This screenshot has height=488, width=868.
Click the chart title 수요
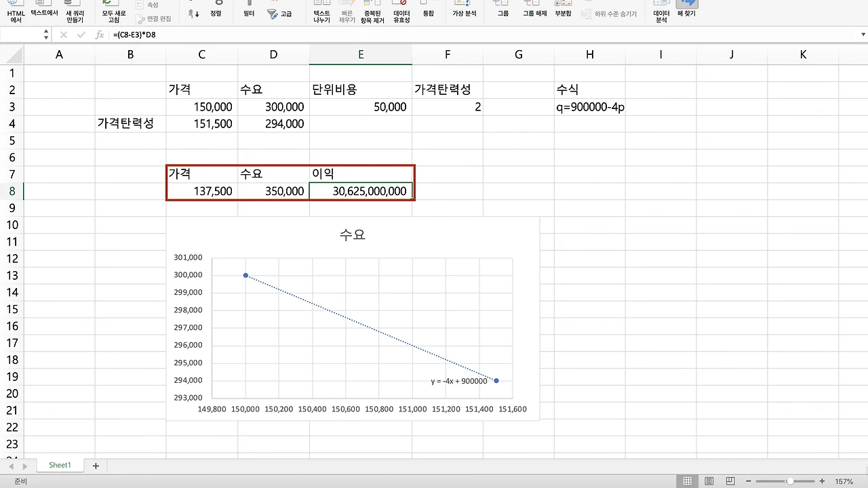[x=353, y=235]
